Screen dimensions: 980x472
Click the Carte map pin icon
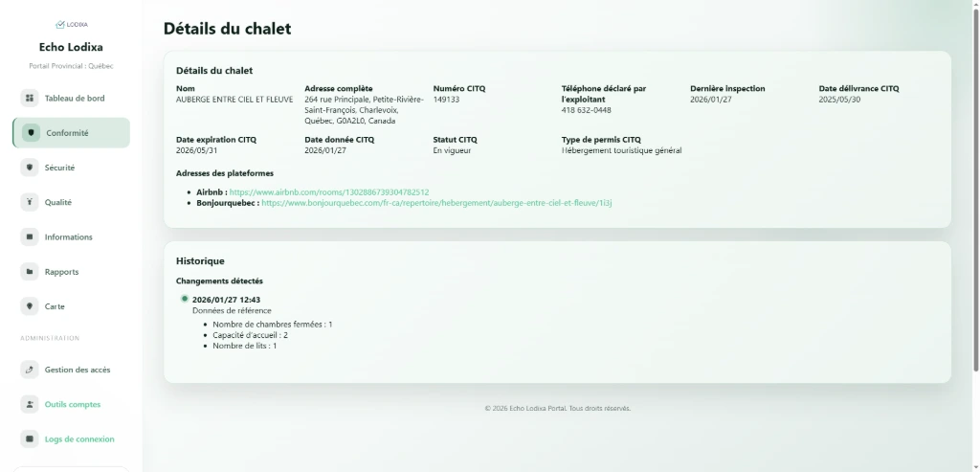pyautogui.click(x=29, y=306)
